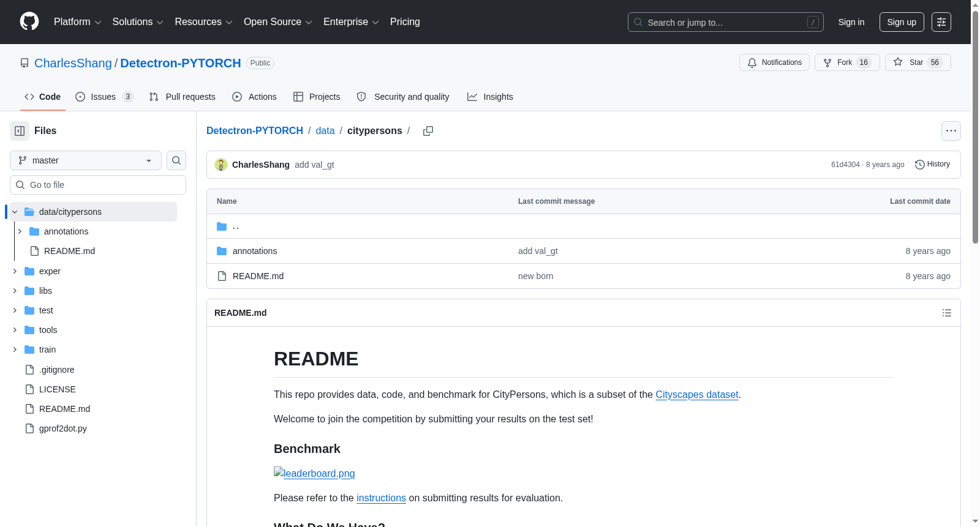
Task: Click the .gitignore file icon
Action: click(29, 370)
